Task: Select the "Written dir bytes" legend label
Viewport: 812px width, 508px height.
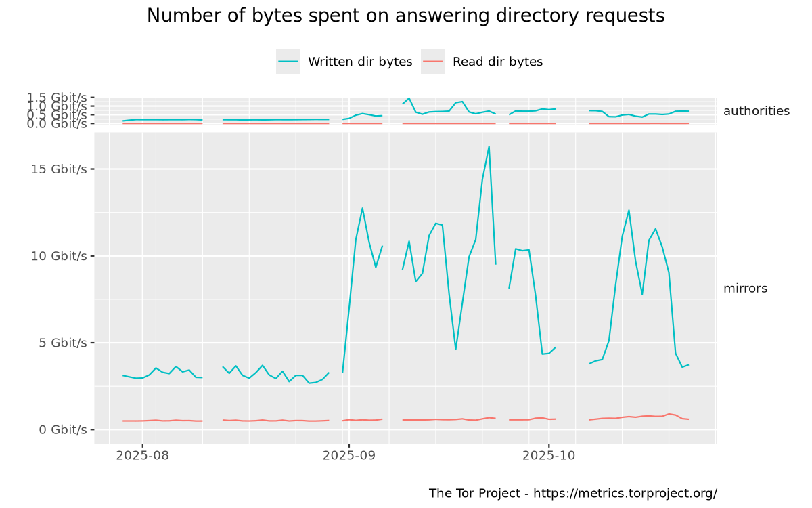Action: click(360, 62)
